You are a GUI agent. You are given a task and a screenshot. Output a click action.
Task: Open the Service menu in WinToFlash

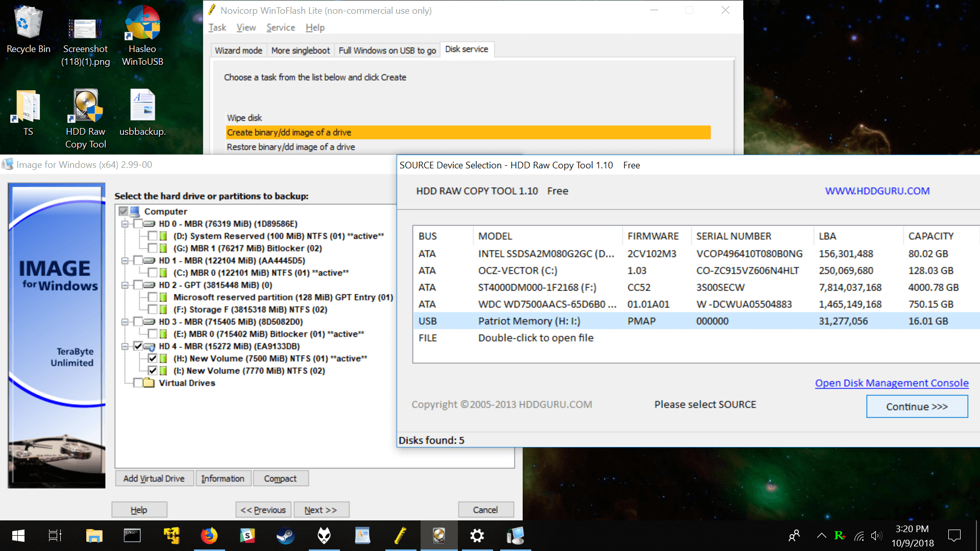(x=280, y=28)
